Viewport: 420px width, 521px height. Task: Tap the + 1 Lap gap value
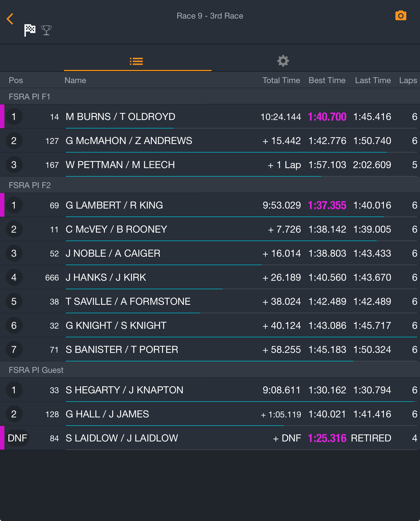284,165
